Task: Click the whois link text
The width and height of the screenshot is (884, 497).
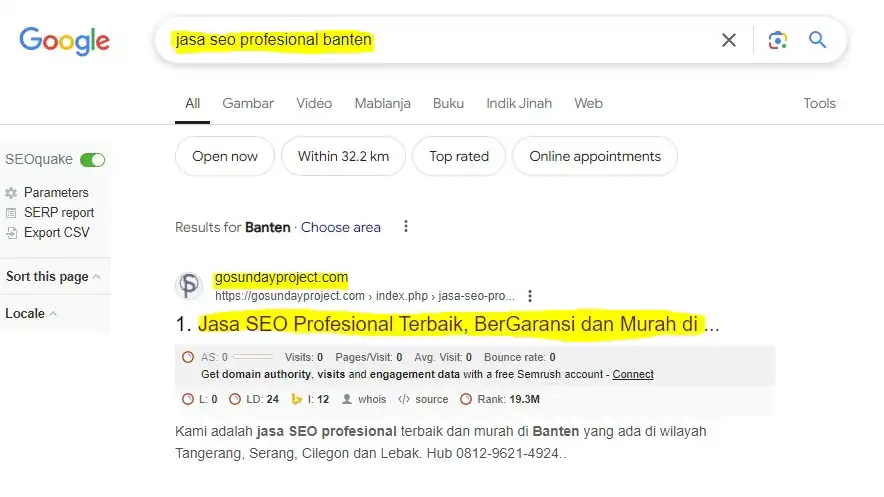Action: pos(372,400)
